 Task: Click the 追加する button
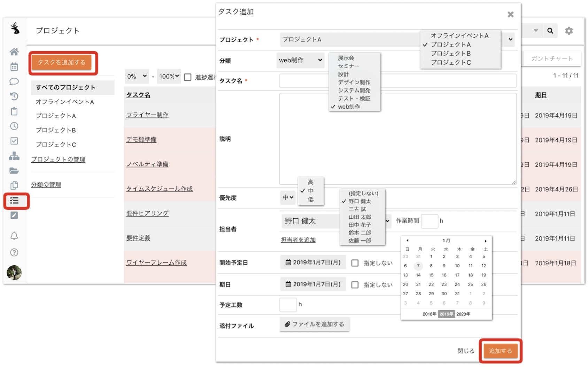tap(501, 351)
